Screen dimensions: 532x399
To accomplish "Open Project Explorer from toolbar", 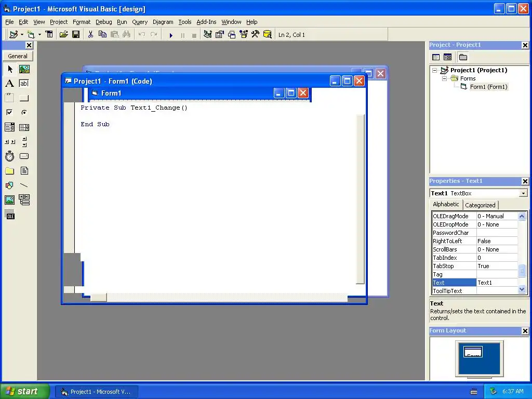I will click(x=208, y=35).
